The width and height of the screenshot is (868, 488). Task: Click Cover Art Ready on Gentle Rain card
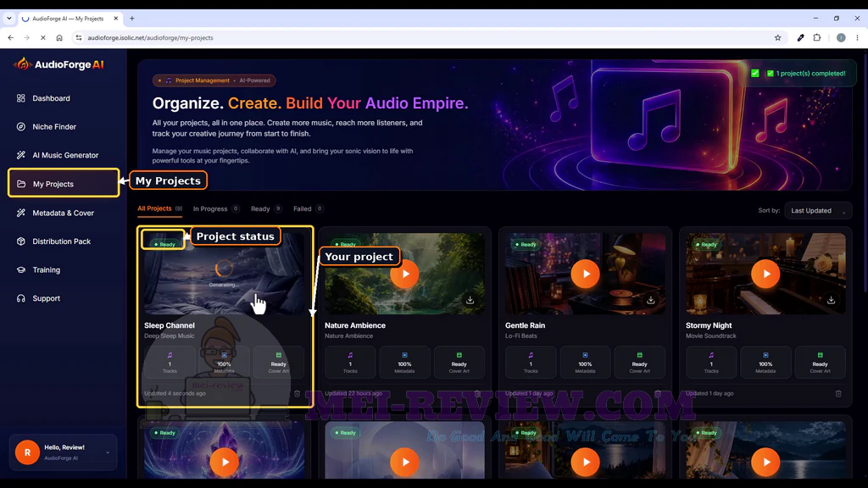639,363
